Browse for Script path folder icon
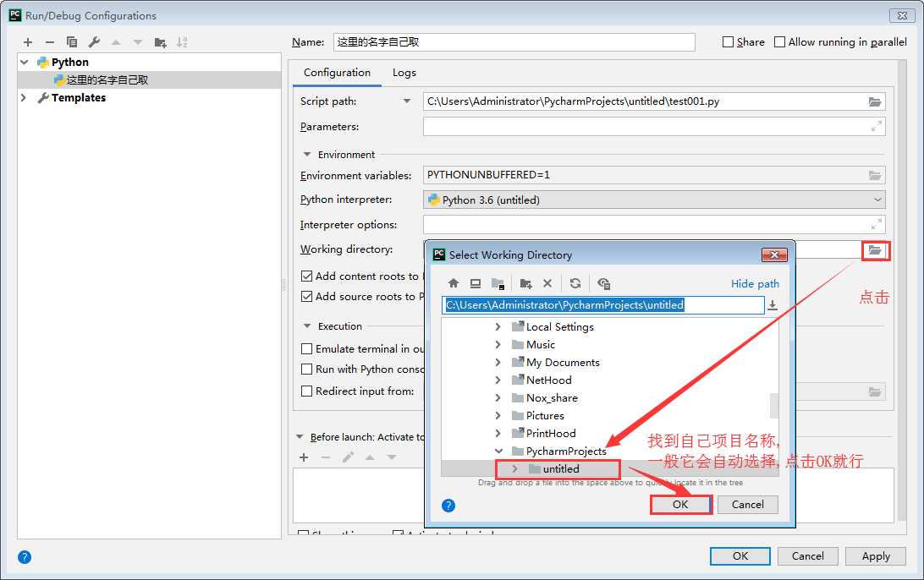Viewport: 924px width, 580px height. pos(875,101)
